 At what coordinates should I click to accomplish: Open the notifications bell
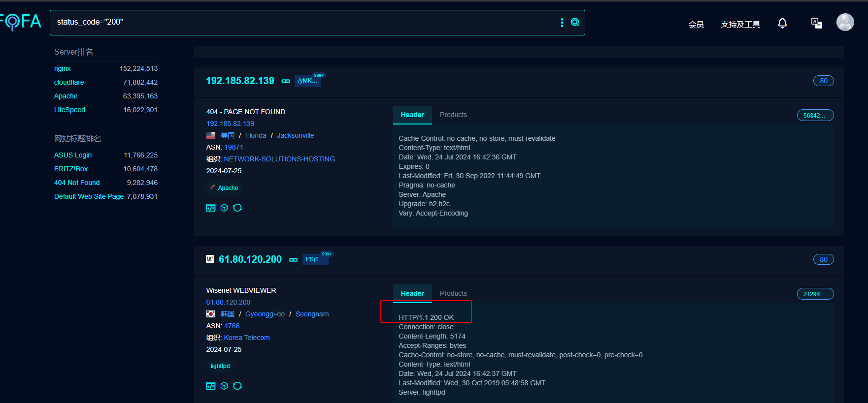tap(782, 23)
